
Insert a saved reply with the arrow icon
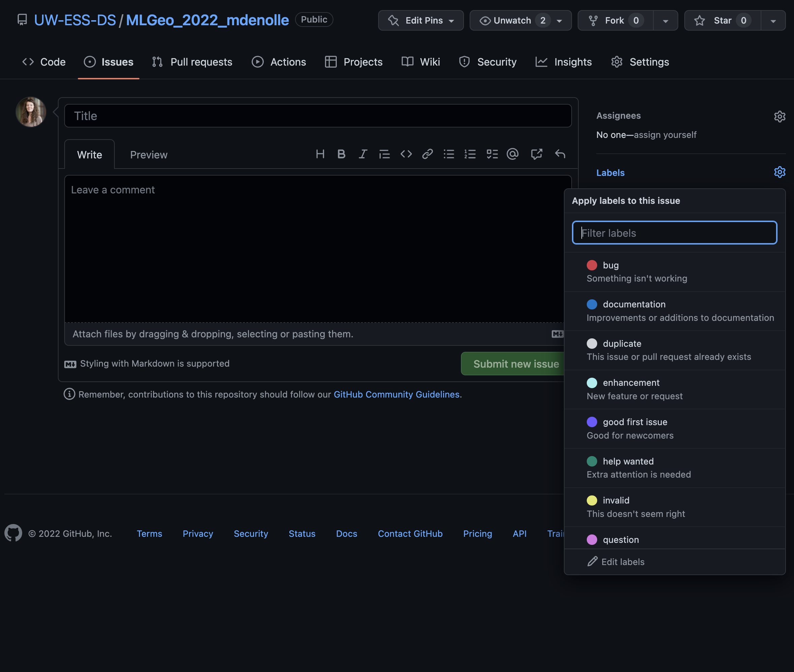[x=560, y=154]
